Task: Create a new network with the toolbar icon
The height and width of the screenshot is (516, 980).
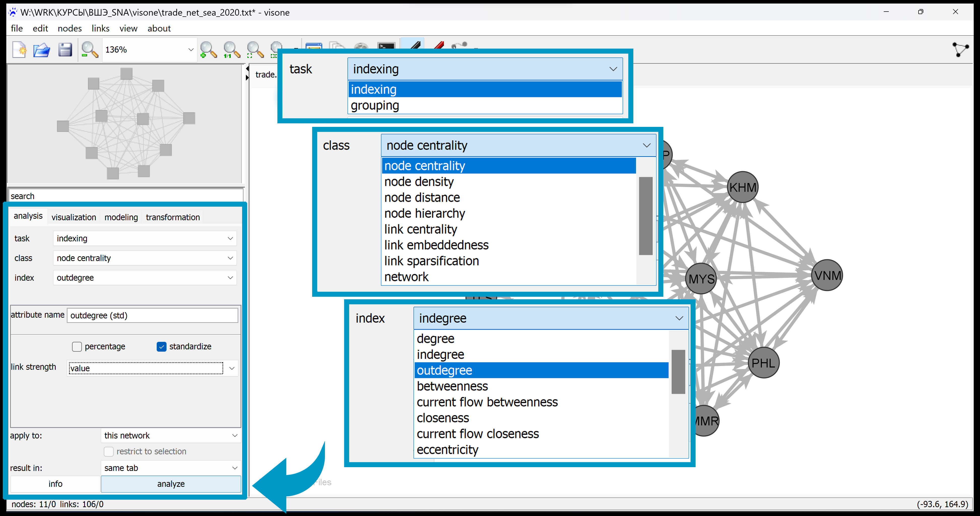Action: click(x=19, y=50)
